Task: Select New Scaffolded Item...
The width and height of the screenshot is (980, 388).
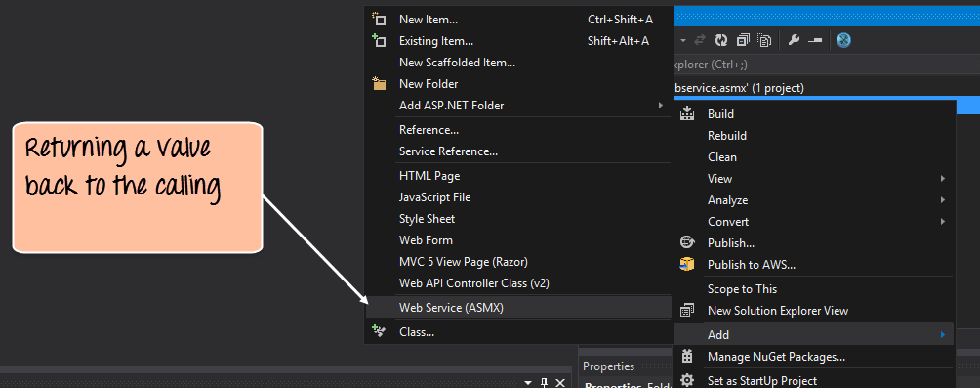Action: tap(518, 62)
